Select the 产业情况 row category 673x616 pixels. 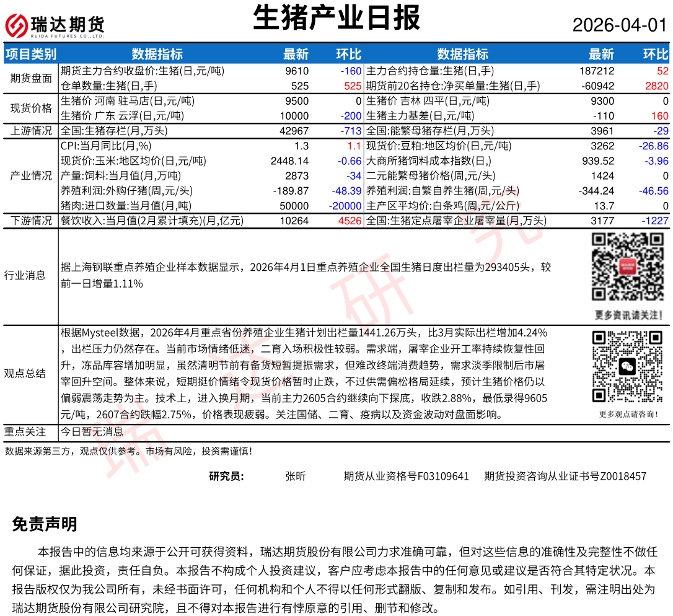click(31, 175)
